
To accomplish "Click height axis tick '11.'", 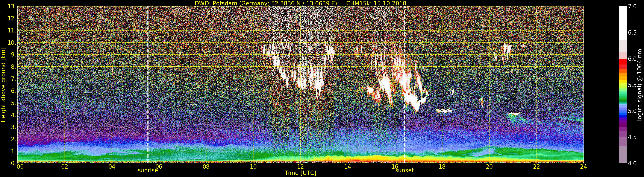I will [12, 31].
